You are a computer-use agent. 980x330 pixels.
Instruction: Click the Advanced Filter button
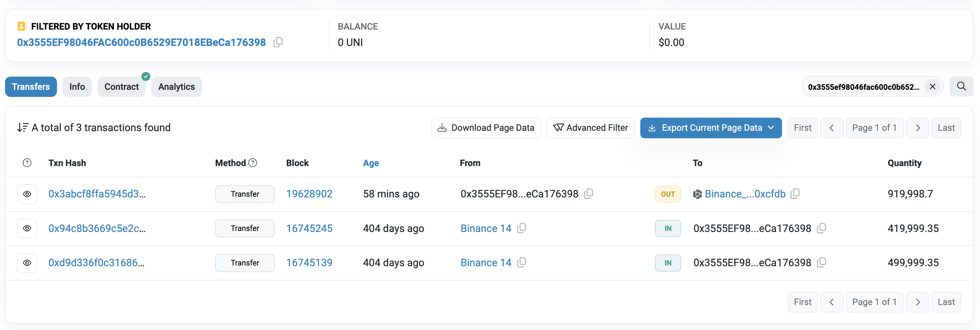(590, 128)
